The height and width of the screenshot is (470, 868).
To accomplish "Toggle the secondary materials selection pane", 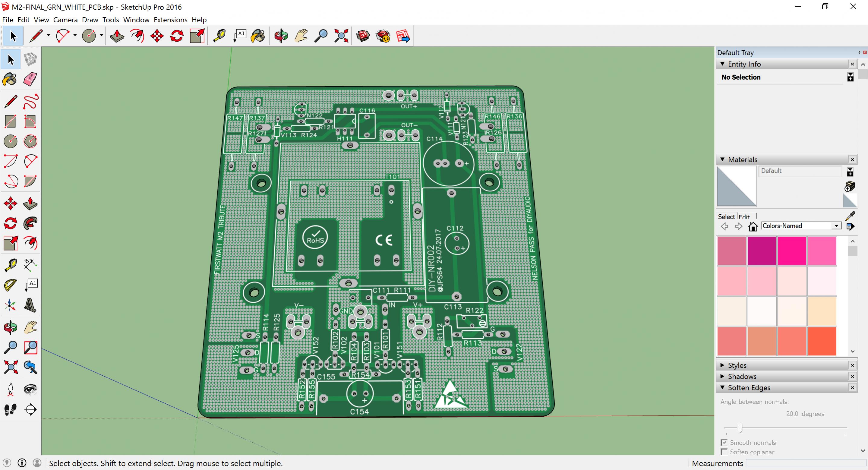I will pos(850,172).
